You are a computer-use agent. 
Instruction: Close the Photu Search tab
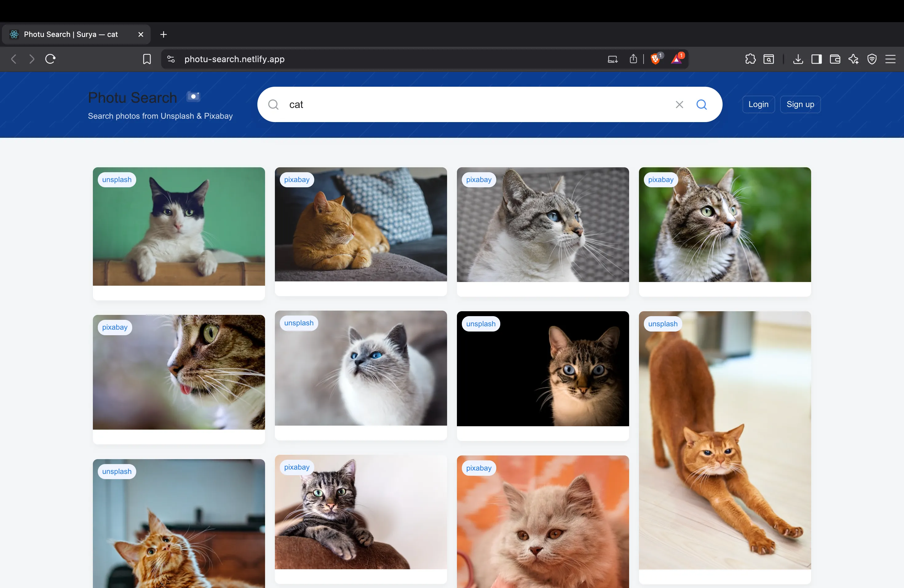tap(141, 34)
